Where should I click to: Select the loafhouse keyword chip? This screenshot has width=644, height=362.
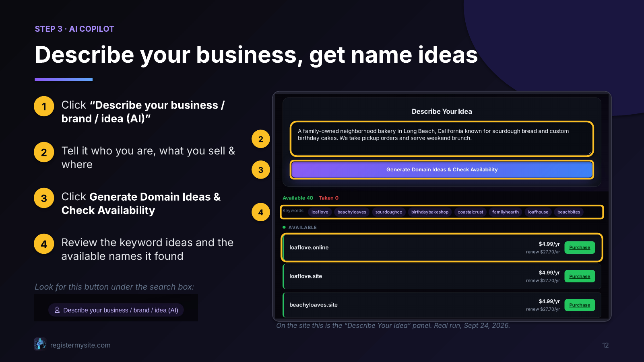tap(538, 212)
